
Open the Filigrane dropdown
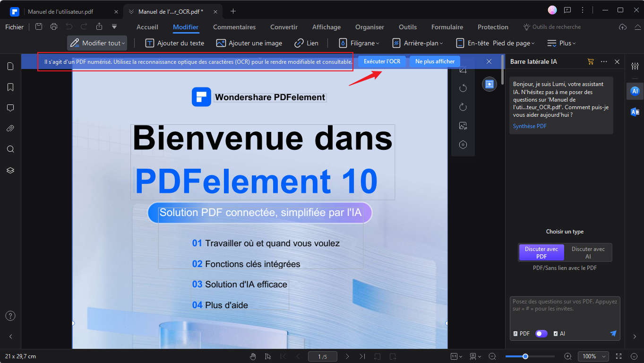point(360,43)
